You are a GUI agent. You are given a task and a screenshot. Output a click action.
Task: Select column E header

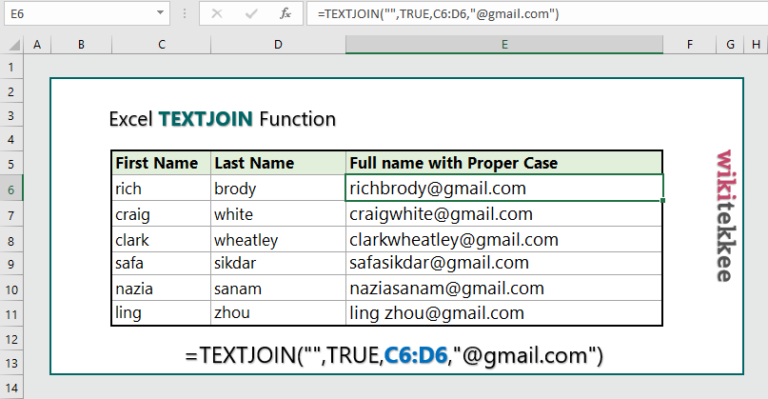click(x=504, y=45)
